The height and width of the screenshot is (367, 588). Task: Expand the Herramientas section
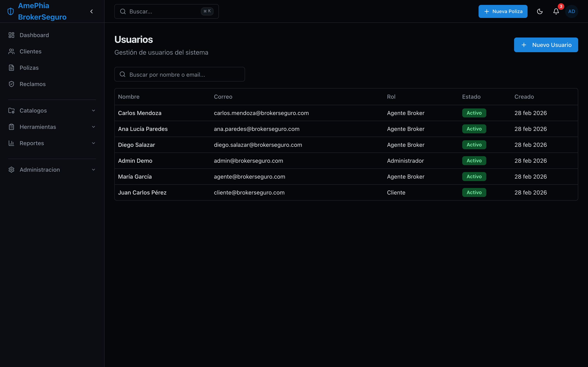(52, 127)
